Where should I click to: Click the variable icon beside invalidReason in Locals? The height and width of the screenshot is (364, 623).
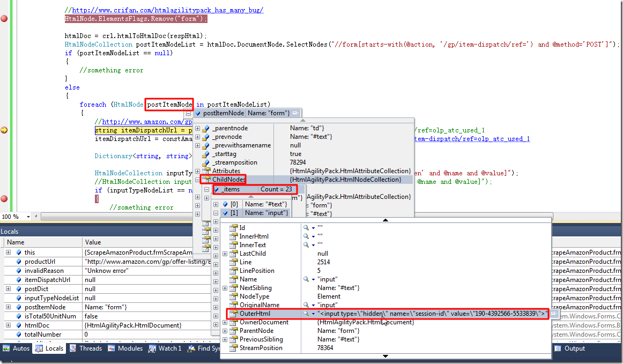click(19, 271)
